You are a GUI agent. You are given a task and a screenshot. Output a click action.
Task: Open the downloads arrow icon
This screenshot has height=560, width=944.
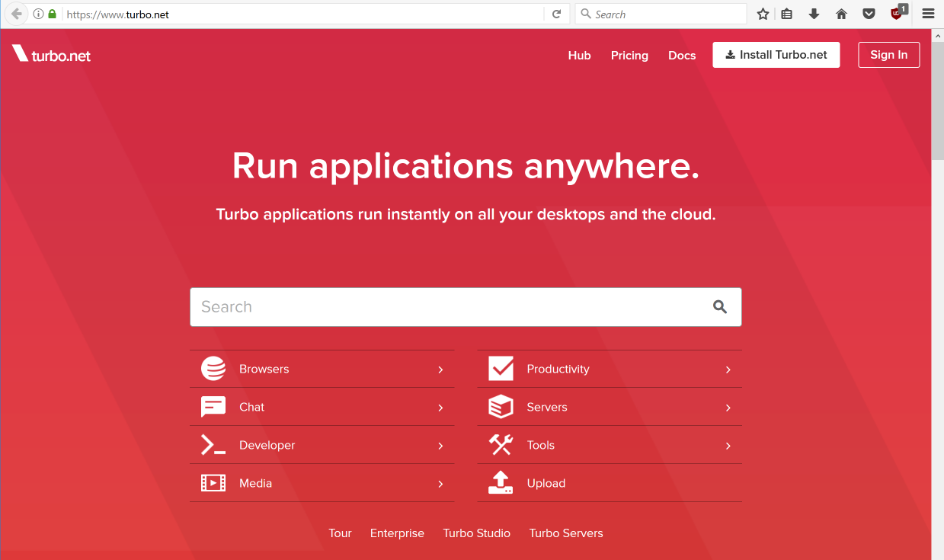[x=814, y=14]
